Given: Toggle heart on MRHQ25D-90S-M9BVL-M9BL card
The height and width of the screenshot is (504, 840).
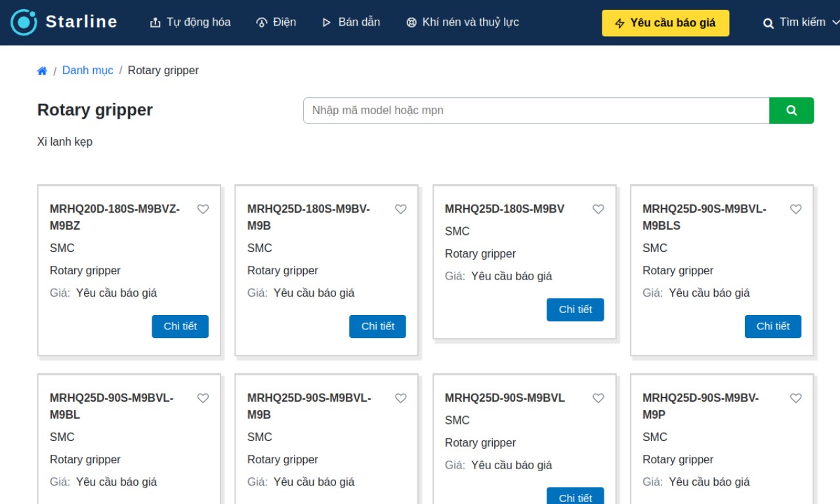Looking at the screenshot, I should [203, 398].
